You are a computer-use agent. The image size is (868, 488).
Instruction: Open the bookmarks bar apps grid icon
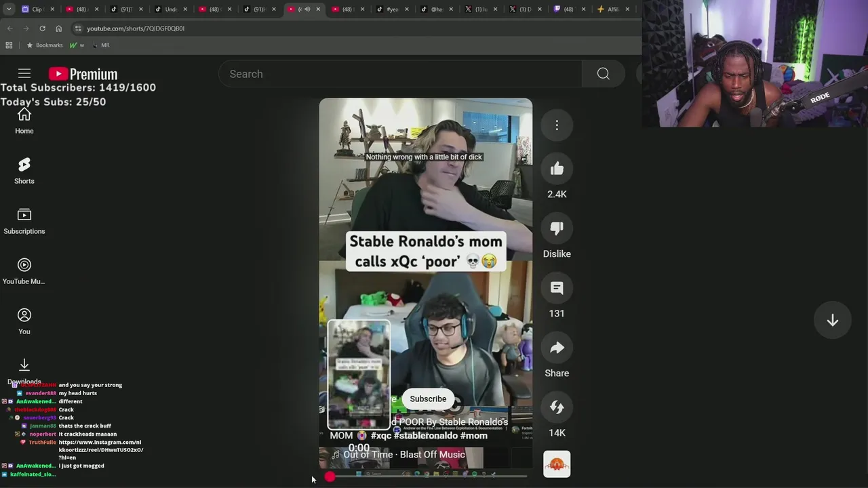[9, 45]
